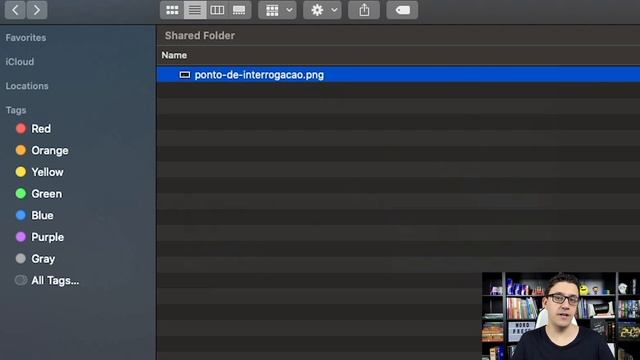640x360 pixels.
Task: Click the Share button
Action: click(364, 10)
